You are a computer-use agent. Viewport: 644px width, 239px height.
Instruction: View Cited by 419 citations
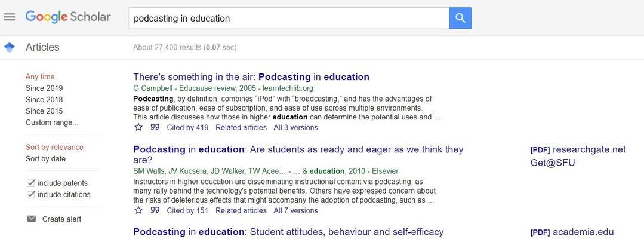tap(187, 127)
